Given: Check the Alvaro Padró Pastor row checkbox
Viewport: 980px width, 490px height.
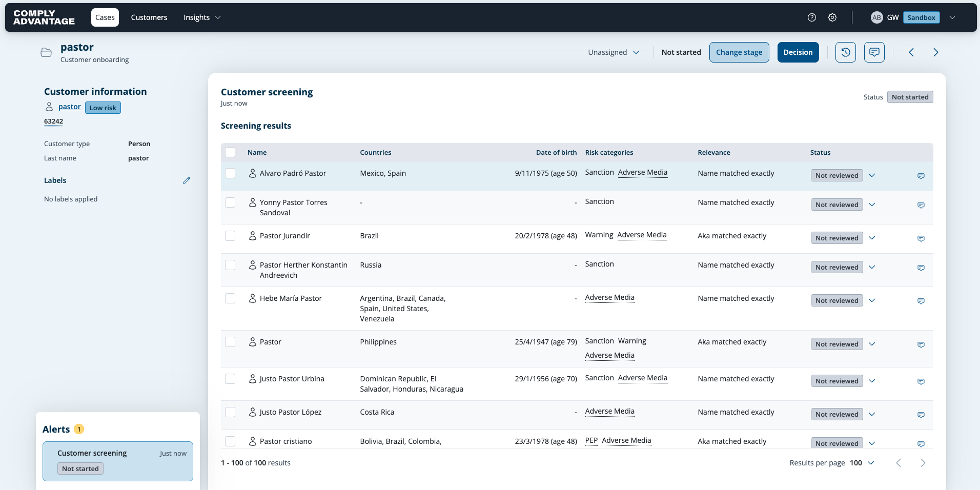Looking at the screenshot, I should pyautogui.click(x=230, y=173).
